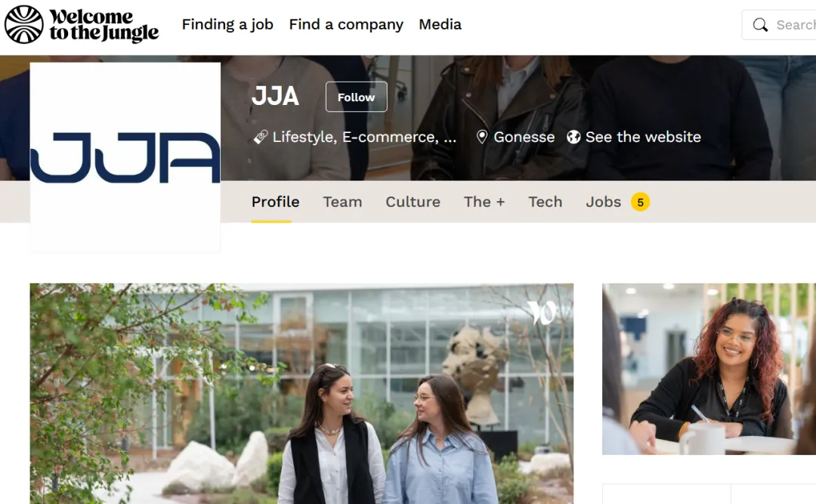Switch to the Culture tab

[x=413, y=202]
